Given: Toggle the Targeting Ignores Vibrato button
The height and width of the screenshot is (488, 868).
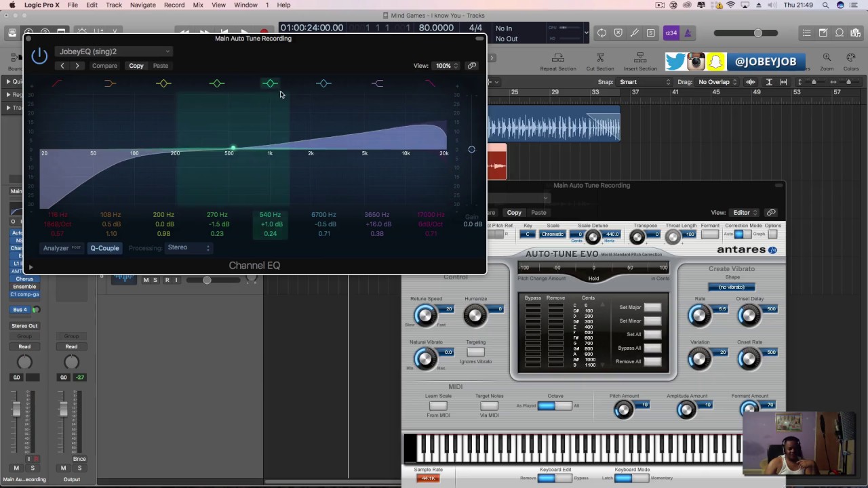Looking at the screenshot, I should [x=475, y=352].
